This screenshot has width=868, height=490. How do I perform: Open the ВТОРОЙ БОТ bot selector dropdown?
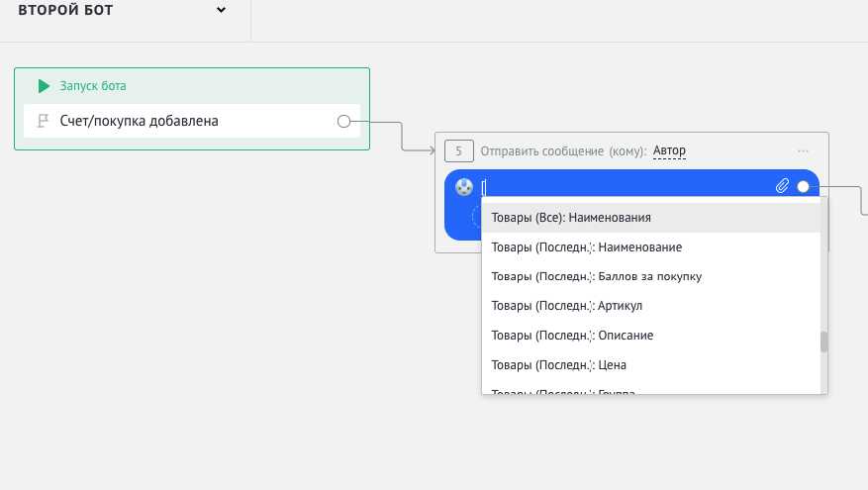pyautogui.click(x=221, y=10)
